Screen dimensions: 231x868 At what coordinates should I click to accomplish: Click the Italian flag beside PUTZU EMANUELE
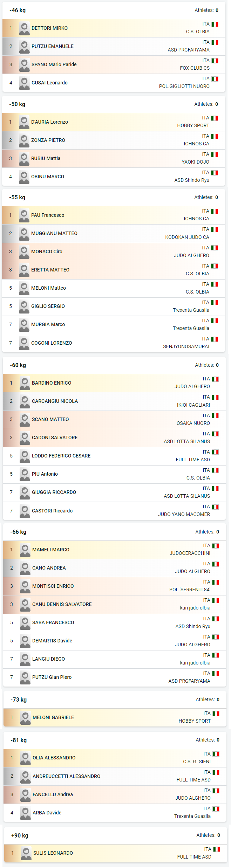(x=215, y=43)
